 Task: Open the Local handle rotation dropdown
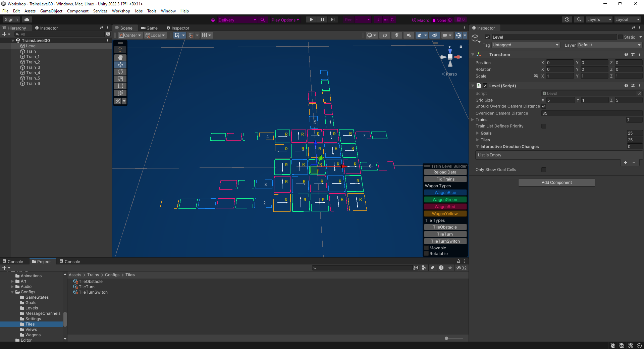(x=155, y=35)
